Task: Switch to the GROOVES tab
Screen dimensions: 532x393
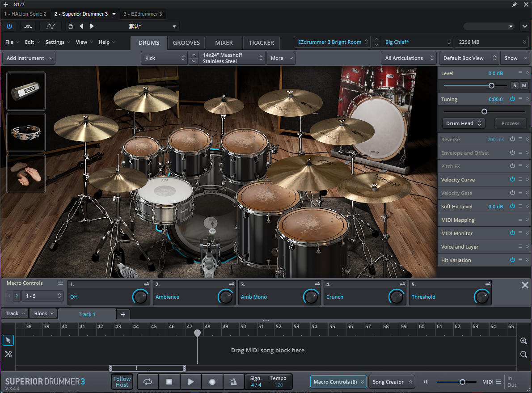Action: (186, 42)
